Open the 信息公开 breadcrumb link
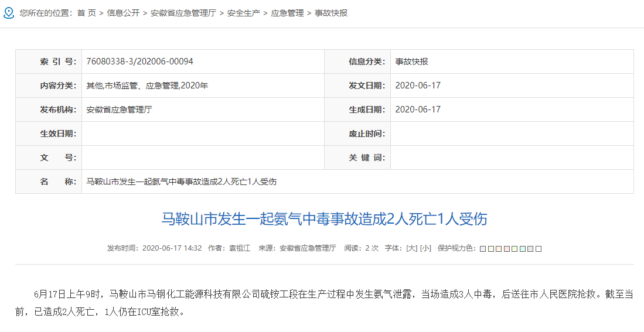644x332 pixels. (x=123, y=13)
